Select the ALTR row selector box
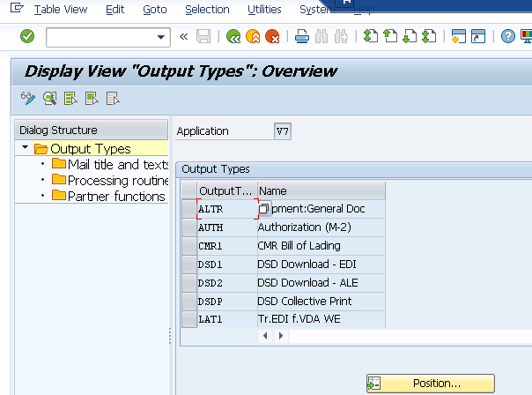The image size is (532, 395). tap(189, 209)
